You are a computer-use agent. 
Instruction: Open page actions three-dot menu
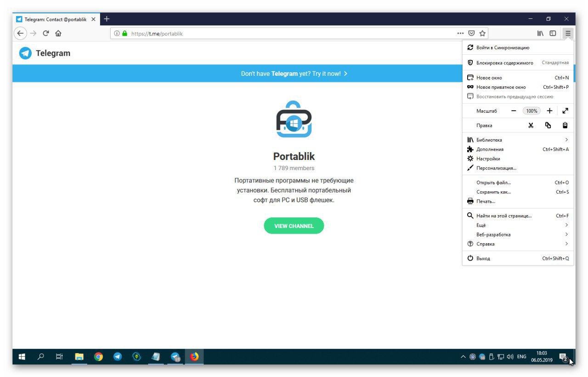[x=461, y=33]
